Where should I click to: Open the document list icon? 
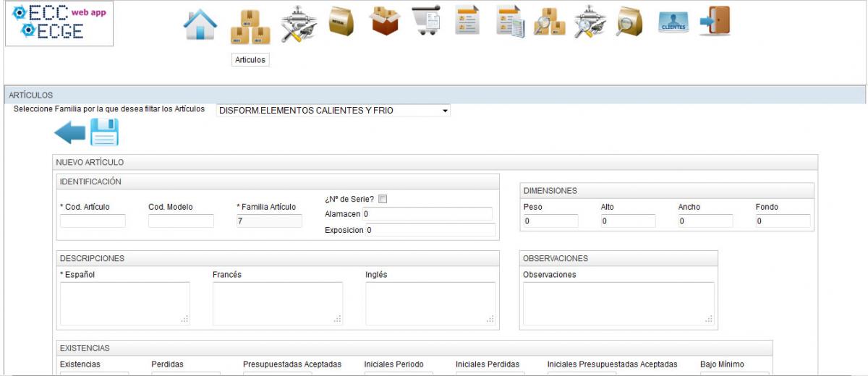pyautogui.click(x=467, y=20)
